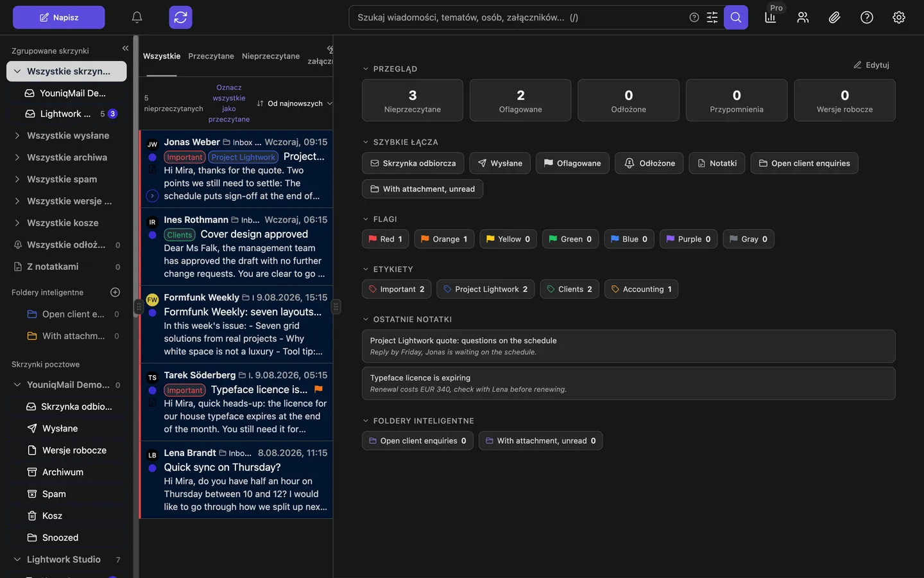Toggle unread dot on Ines Rothmann email

coord(153,235)
